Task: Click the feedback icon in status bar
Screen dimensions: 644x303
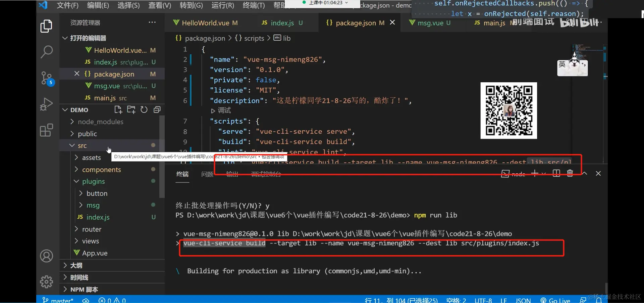Action: [583, 300]
